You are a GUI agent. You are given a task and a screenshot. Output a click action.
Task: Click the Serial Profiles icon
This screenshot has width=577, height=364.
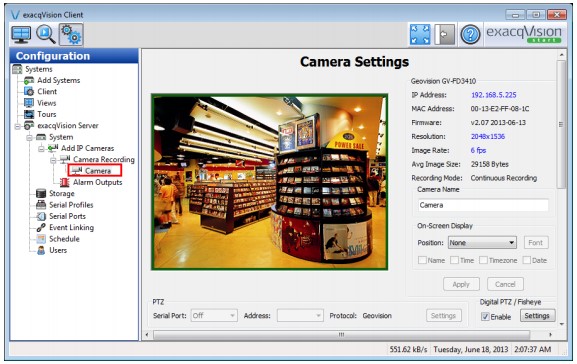41,205
